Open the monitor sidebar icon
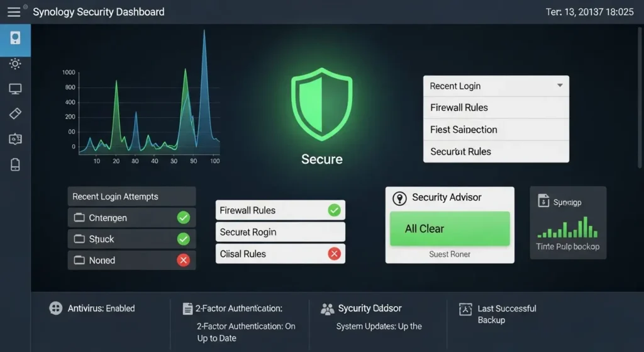The width and height of the screenshot is (644, 352). point(15,89)
